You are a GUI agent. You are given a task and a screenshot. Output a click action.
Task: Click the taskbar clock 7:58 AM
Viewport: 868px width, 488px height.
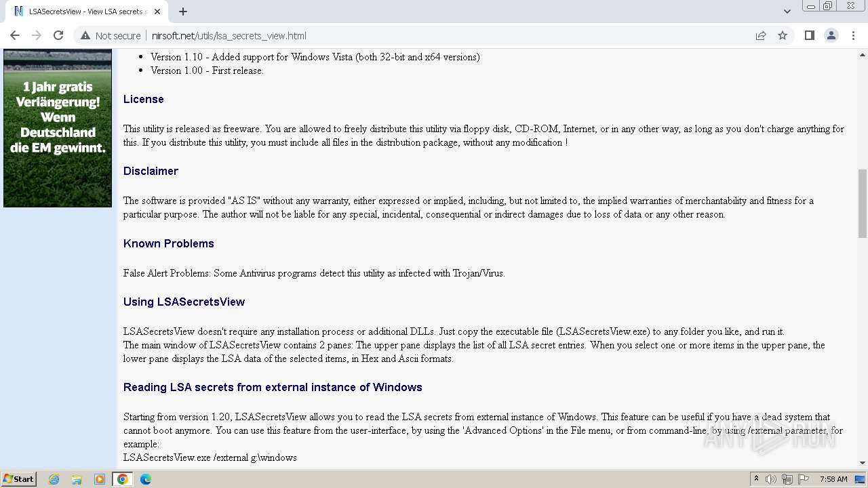pyautogui.click(x=833, y=479)
